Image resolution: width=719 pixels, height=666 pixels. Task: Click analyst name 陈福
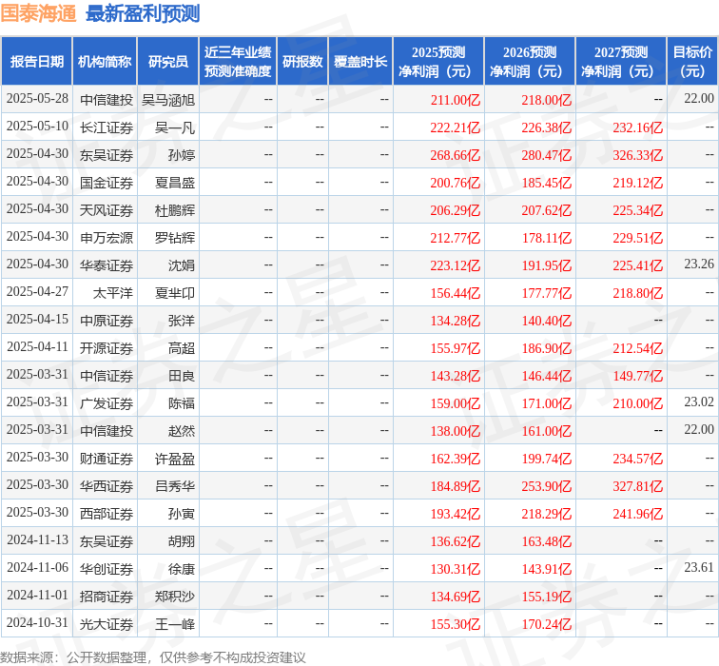point(181,403)
